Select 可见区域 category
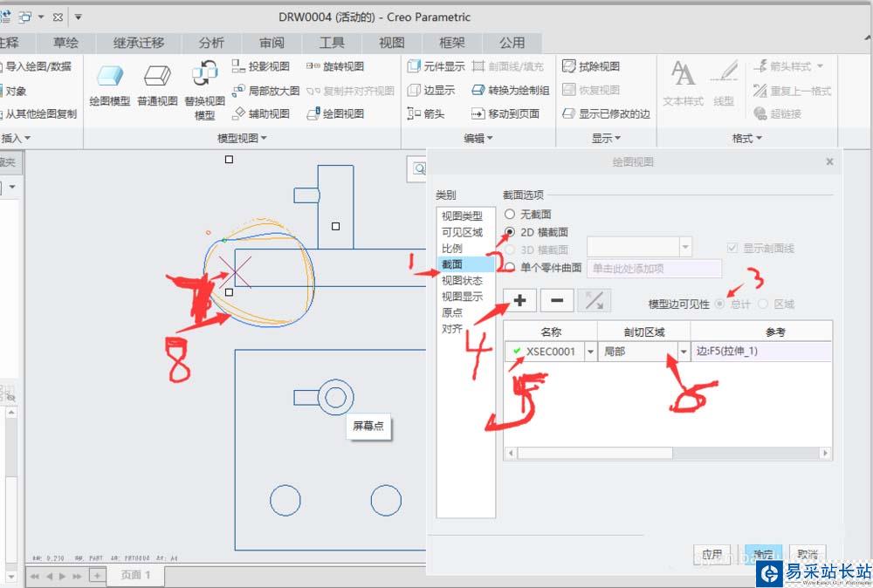 click(x=465, y=232)
